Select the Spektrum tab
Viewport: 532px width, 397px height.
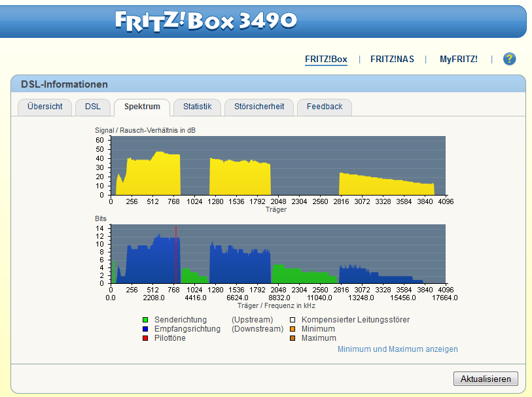tap(142, 107)
